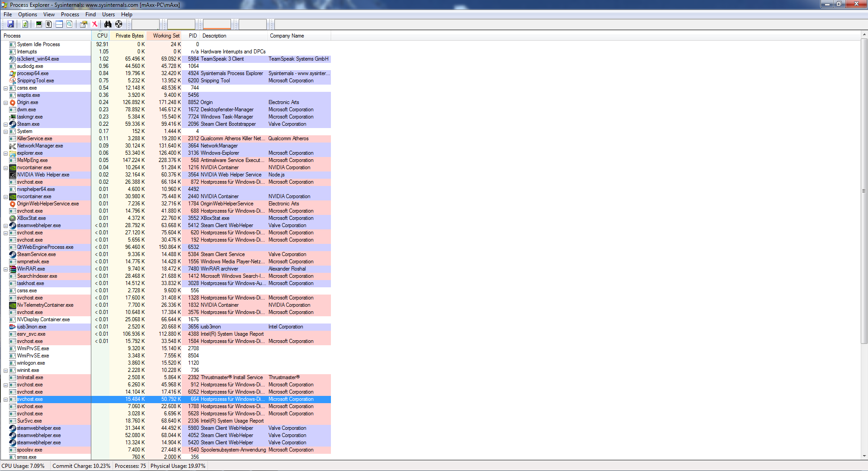Open System Information graph icon
Viewport: 868px width, 471px height.
[x=39, y=24]
